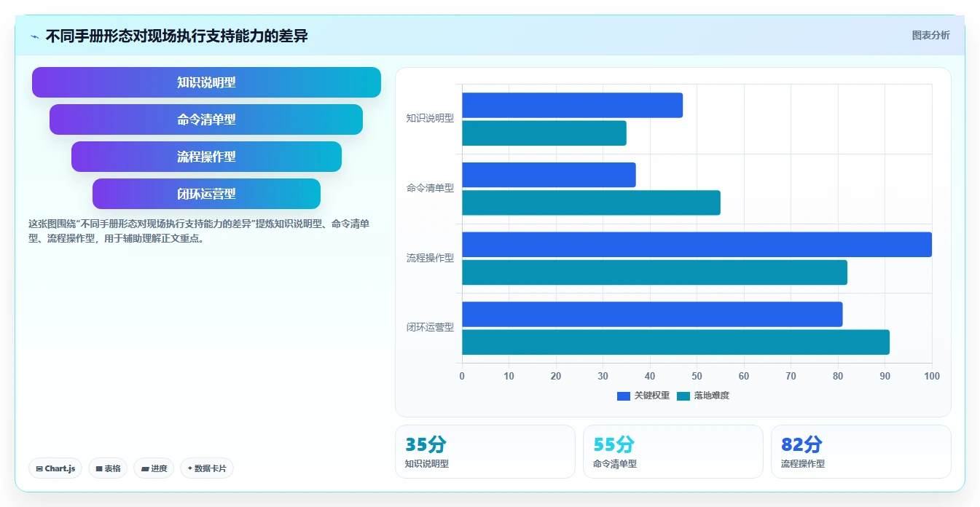Viewport: 980px width, 507px height.
Task: Click the x-axis tick label 50
Action: coord(697,377)
